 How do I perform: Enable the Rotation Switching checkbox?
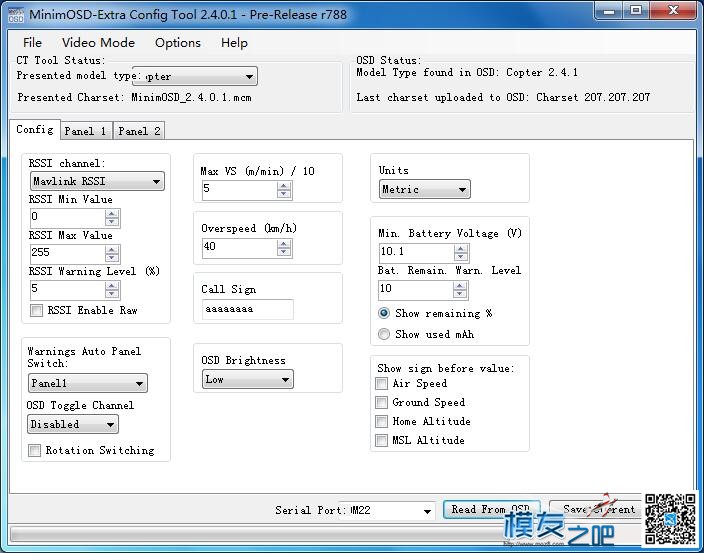coord(35,450)
